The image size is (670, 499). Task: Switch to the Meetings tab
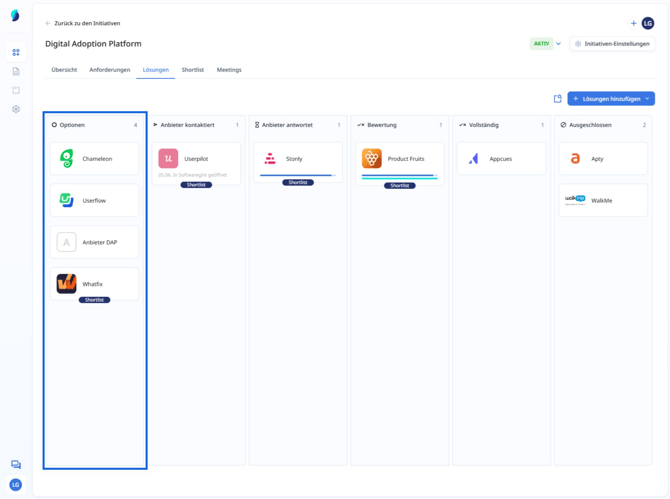(229, 70)
